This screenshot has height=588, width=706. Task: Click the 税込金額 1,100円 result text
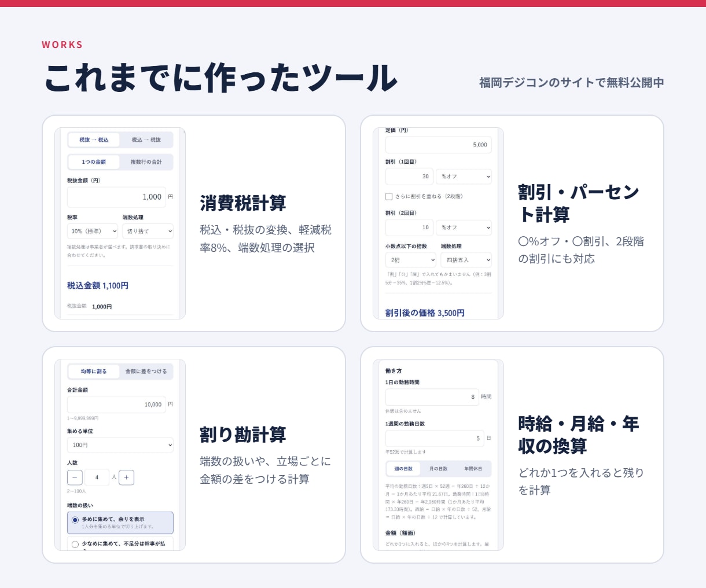pos(98,286)
